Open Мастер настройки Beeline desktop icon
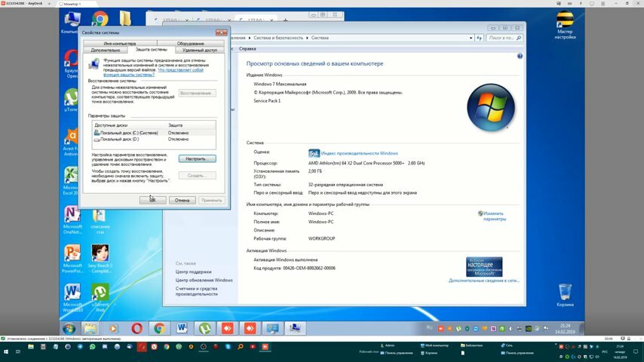 pyautogui.click(x=565, y=25)
